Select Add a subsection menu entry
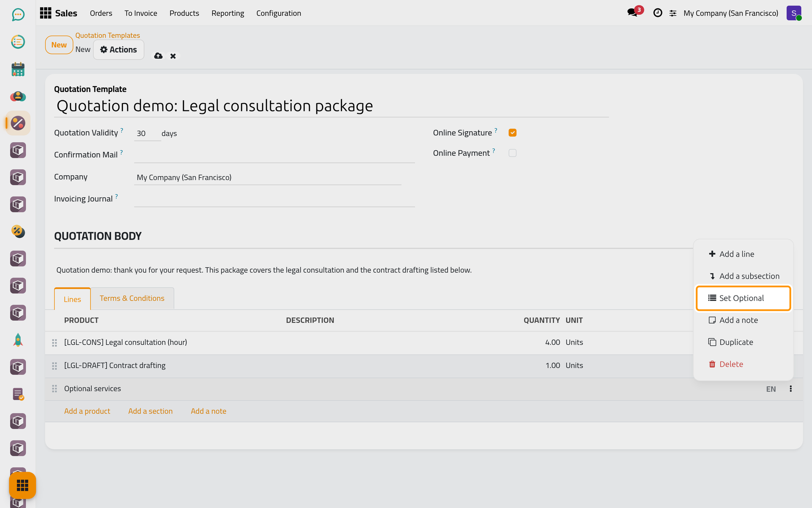This screenshot has height=508, width=812. click(x=743, y=276)
